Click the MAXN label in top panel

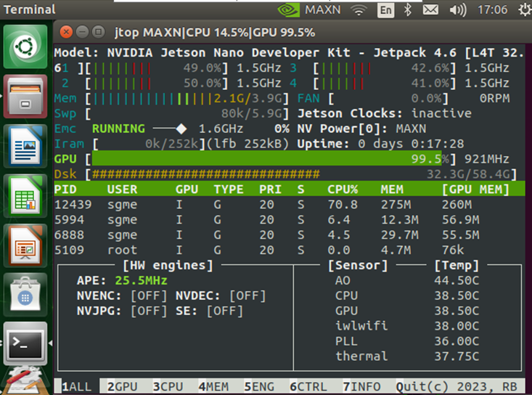click(x=323, y=10)
